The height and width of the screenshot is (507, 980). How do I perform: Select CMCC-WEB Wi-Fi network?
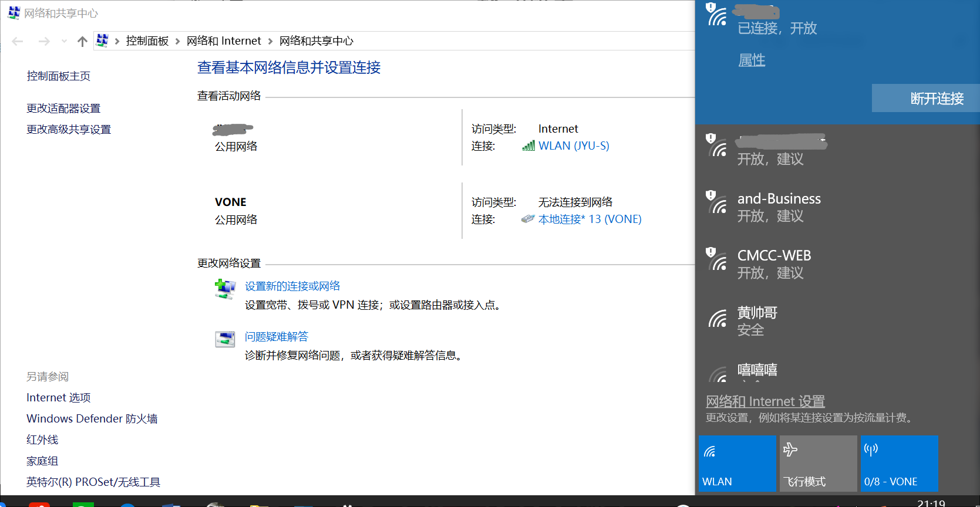[x=837, y=264]
